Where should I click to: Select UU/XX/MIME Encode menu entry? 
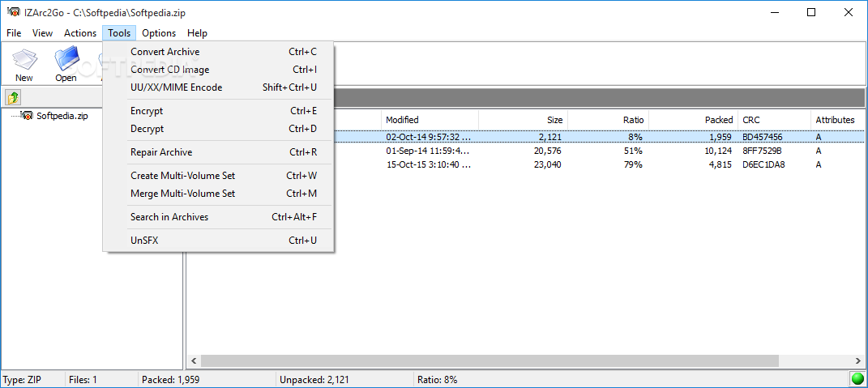(218, 87)
